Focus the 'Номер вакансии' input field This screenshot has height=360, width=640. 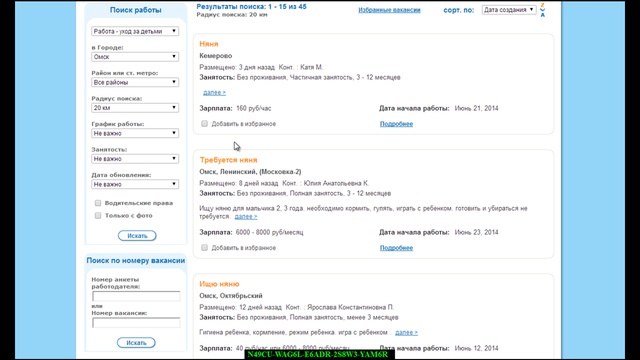136,323
